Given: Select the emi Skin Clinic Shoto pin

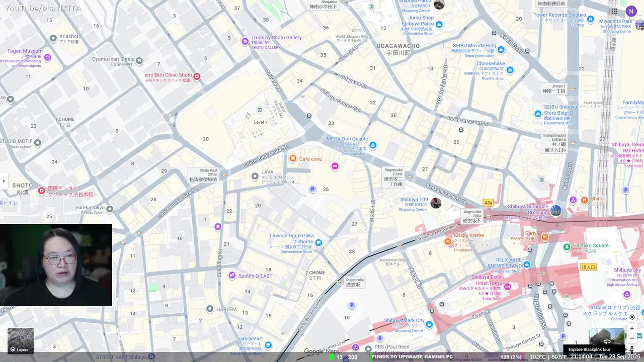Looking at the screenshot, I should pos(197,76).
